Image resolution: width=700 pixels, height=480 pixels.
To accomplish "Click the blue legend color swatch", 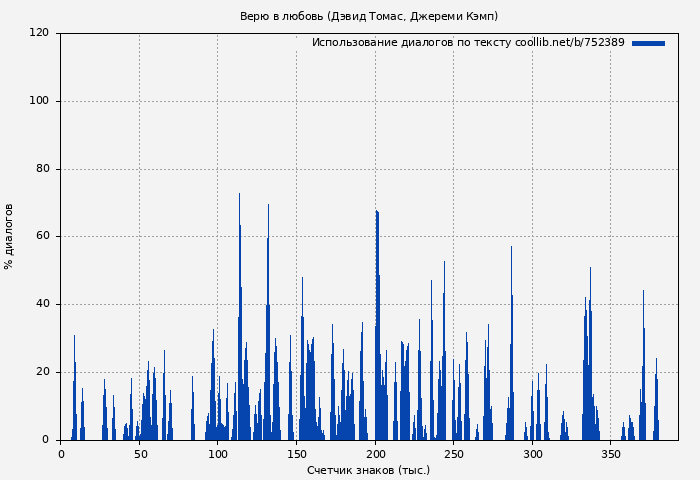I will click(648, 43).
